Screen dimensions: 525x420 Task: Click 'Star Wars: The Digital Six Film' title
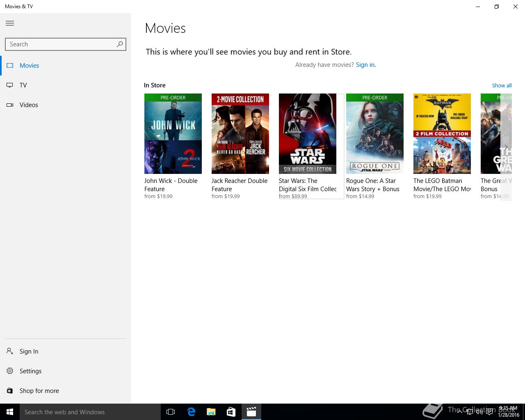click(308, 185)
